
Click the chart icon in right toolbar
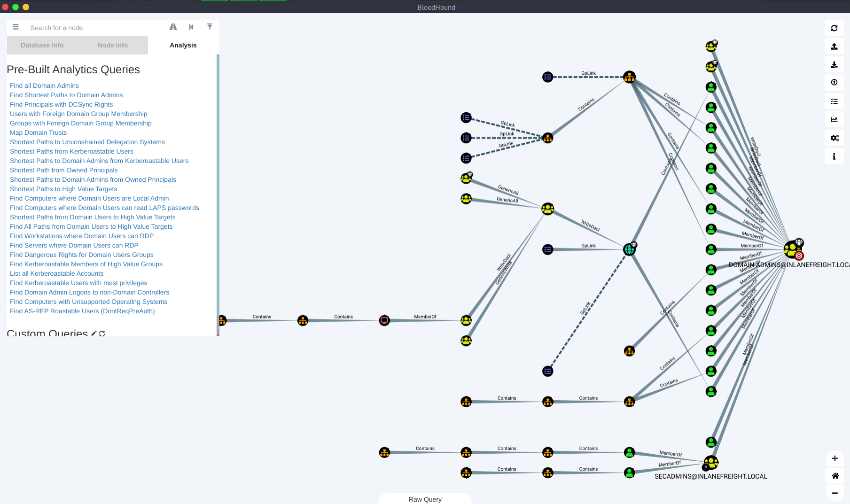834,120
